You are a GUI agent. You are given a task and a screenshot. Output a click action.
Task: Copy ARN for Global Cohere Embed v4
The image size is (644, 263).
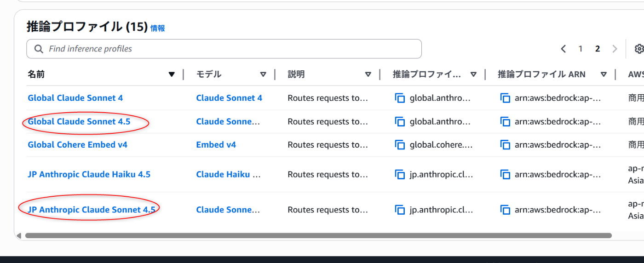pos(506,145)
